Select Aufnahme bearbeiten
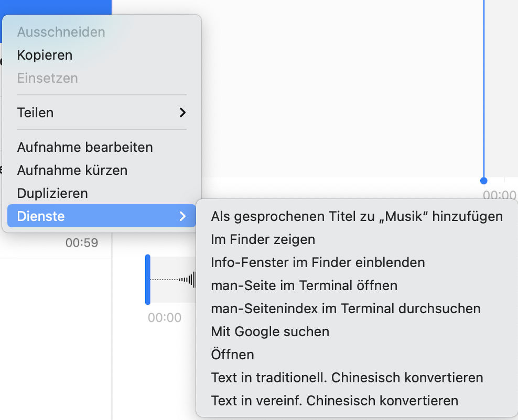 pyautogui.click(x=85, y=147)
